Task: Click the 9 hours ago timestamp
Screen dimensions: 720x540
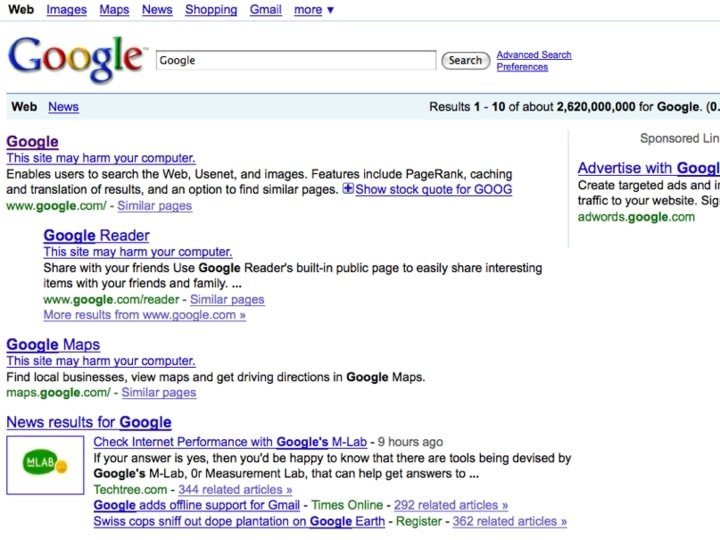Action: coord(410,442)
